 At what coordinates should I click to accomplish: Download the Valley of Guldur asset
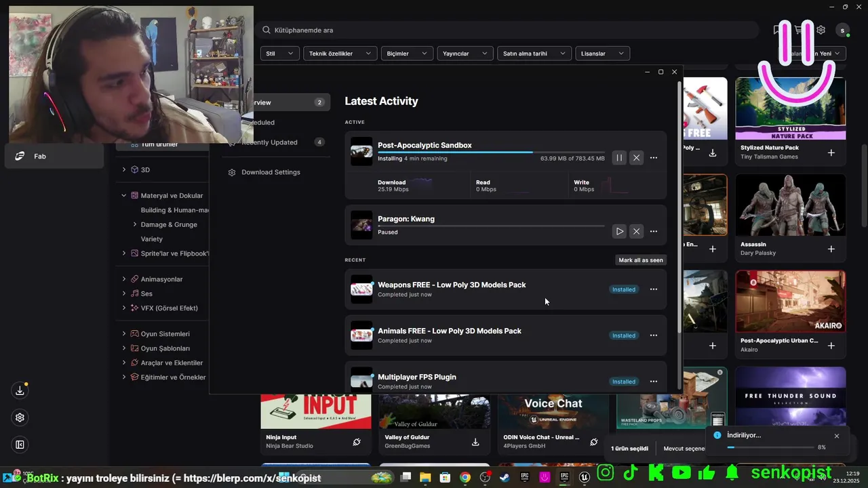pos(475,442)
